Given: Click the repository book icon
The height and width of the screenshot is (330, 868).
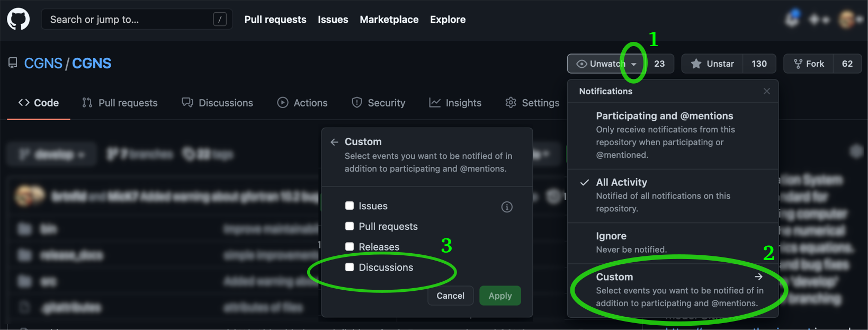Looking at the screenshot, I should click(x=13, y=64).
